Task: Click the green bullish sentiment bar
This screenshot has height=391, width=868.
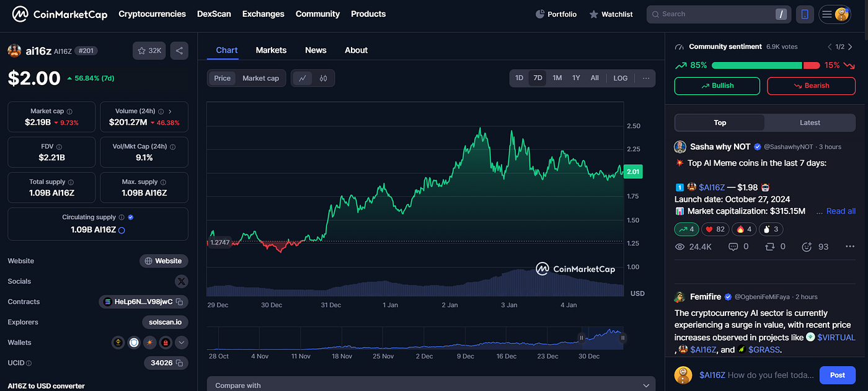Action: [x=756, y=65]
